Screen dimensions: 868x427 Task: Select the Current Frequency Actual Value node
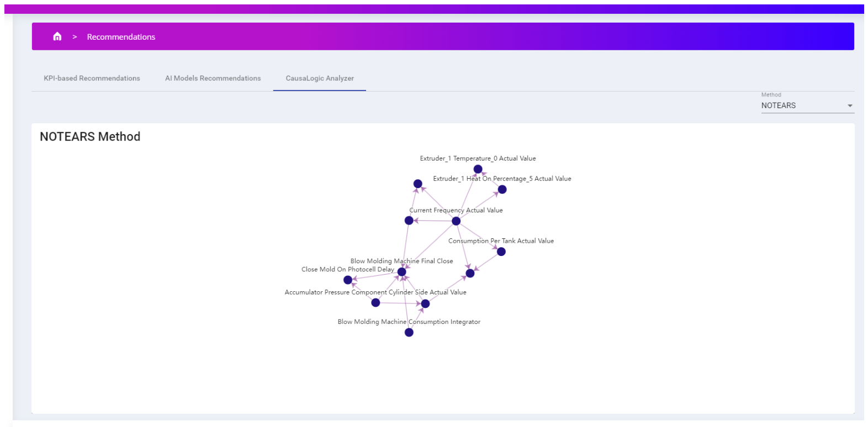coord(456,221)
